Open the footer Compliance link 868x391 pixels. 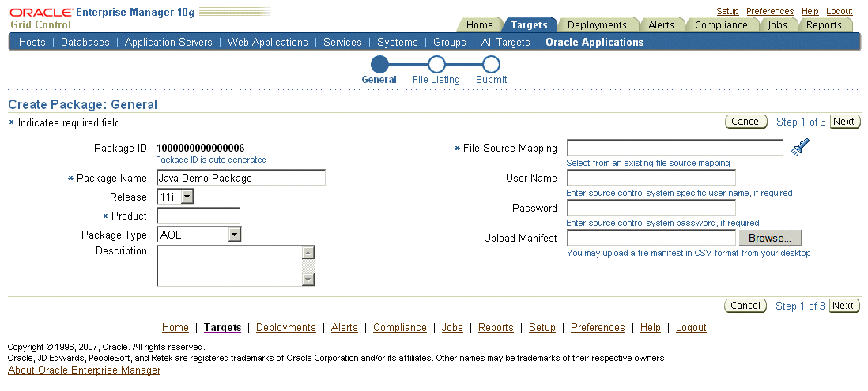[x=400, y=327]
